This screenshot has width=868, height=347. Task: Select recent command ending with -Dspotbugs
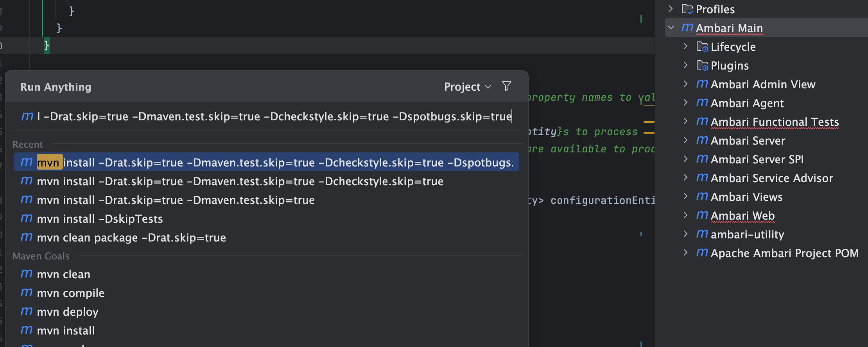[x=267, y=162]
